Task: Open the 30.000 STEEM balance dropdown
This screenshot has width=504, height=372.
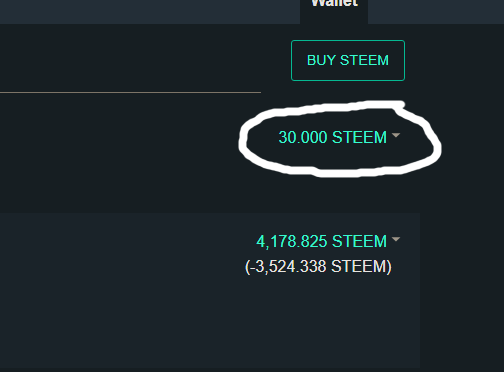Action: pos(339,137)
